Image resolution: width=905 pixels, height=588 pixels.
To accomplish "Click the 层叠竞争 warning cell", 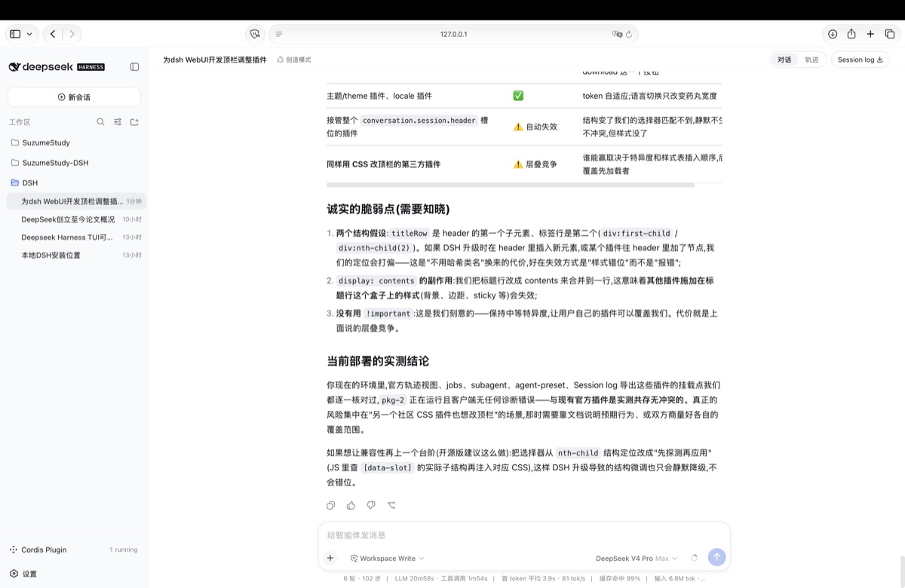I will coord(535,164).
